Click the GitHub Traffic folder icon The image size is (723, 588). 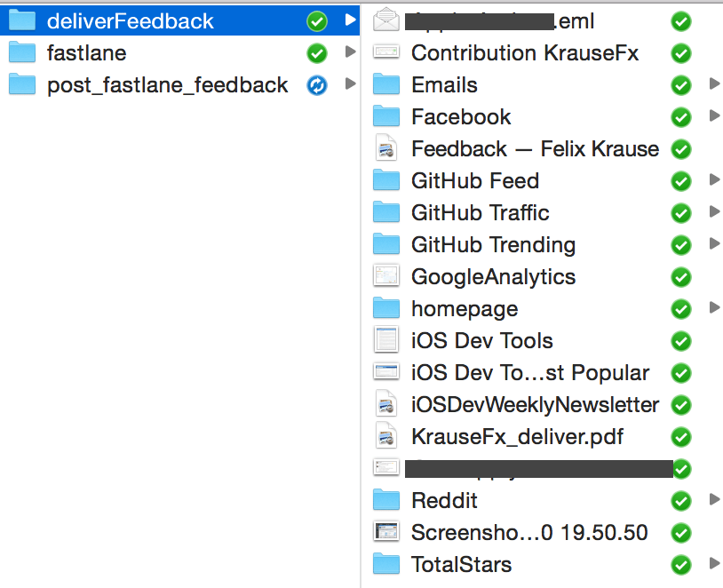(386, 212)
